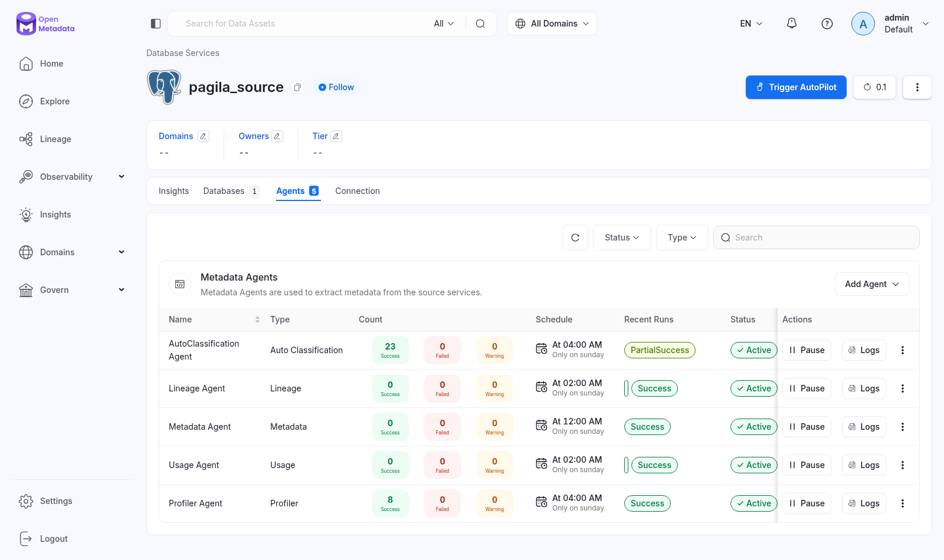Viewport: 944px width, 560px height.
Task: Open the Type filter dropdown
Action: 682,238
